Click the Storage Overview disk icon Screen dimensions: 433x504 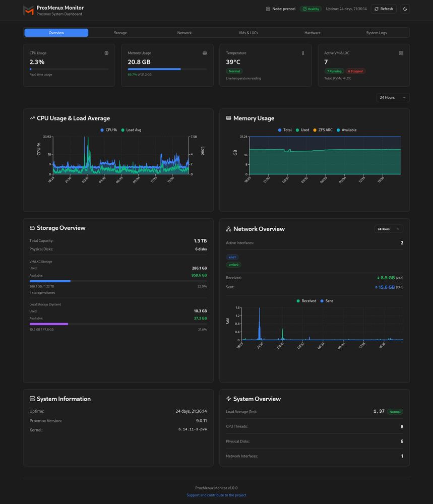click(x=32, y=228)
